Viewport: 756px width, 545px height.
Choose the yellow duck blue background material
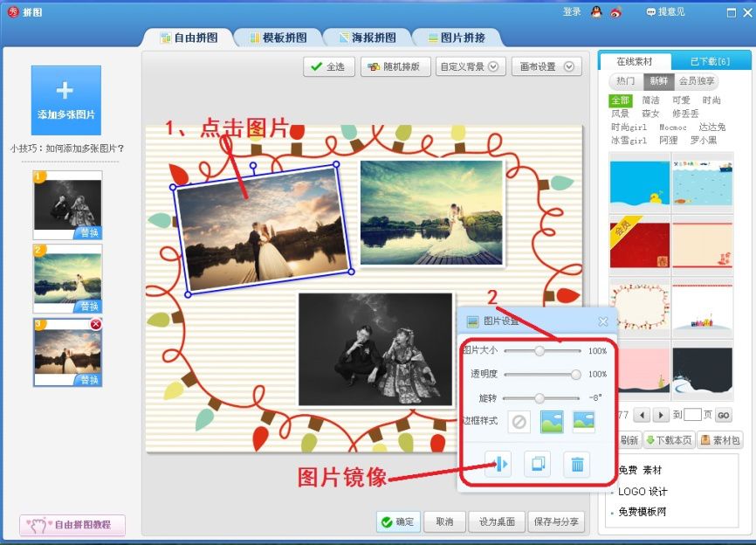click(x=640, y=183)
